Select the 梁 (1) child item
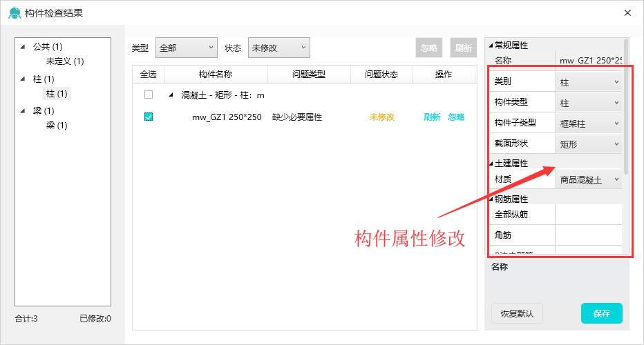 [x=57, y=126]
